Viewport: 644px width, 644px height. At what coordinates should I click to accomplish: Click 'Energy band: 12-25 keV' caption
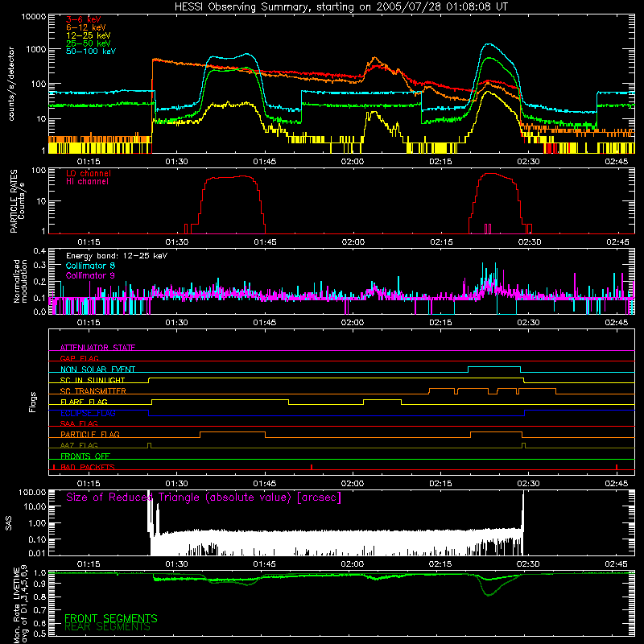pos(117,256)
